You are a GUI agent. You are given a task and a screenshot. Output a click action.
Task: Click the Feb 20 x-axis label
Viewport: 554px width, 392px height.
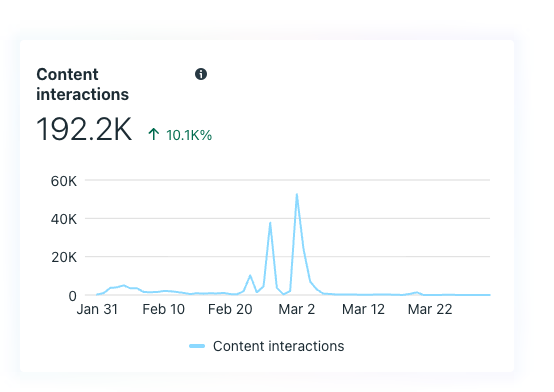point(230,309)
